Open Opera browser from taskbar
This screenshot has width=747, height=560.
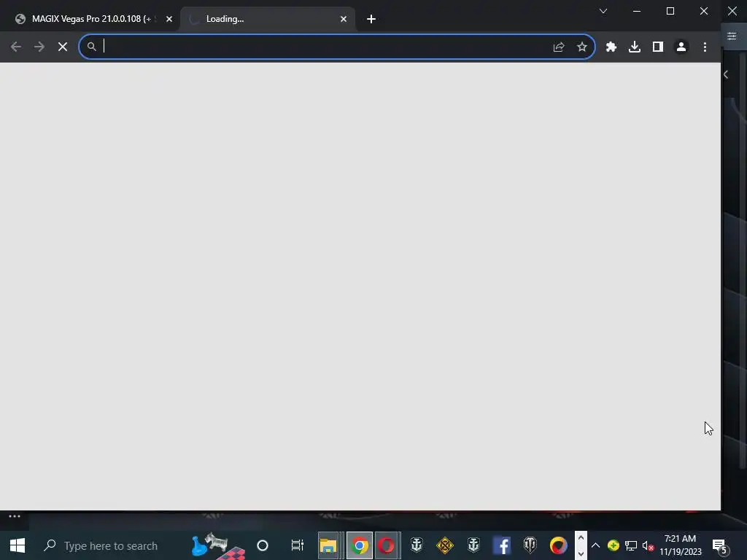(x=387, y=545)
